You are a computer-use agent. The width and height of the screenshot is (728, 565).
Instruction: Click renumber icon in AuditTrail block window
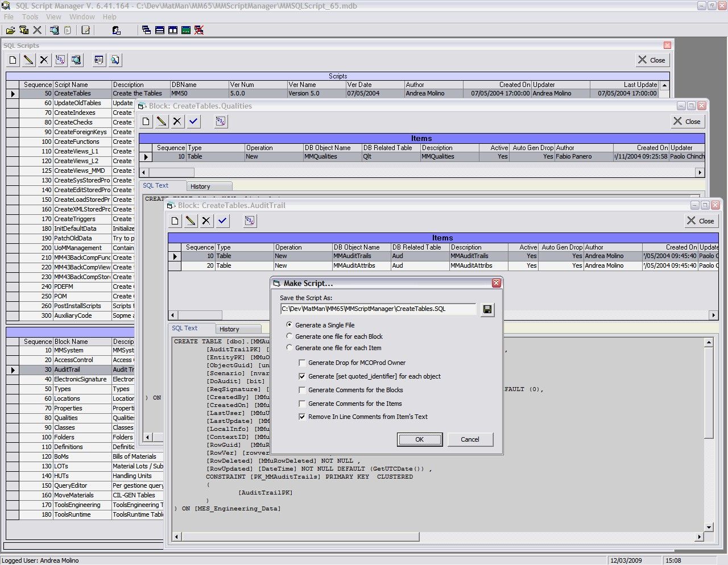pos(250,221)
